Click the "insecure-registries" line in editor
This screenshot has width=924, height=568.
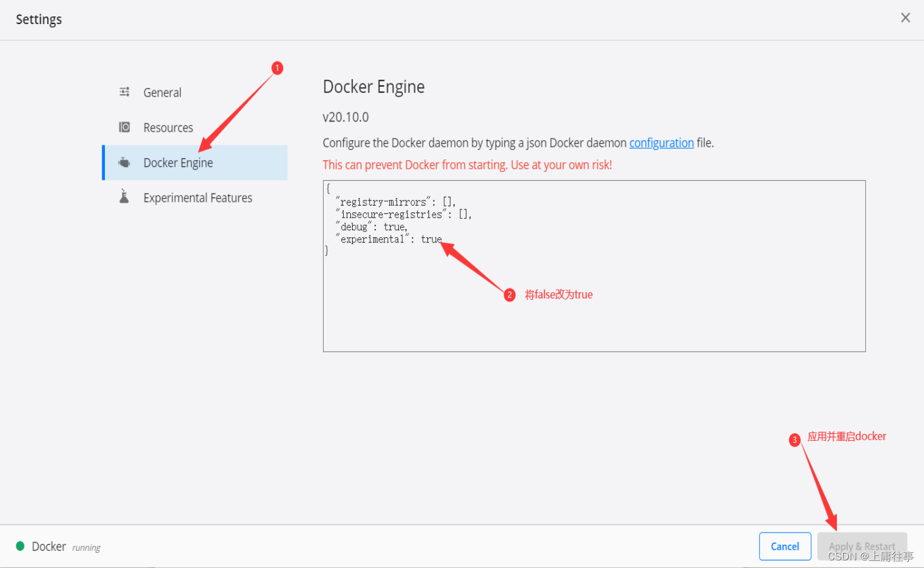(x=404, y=214)
